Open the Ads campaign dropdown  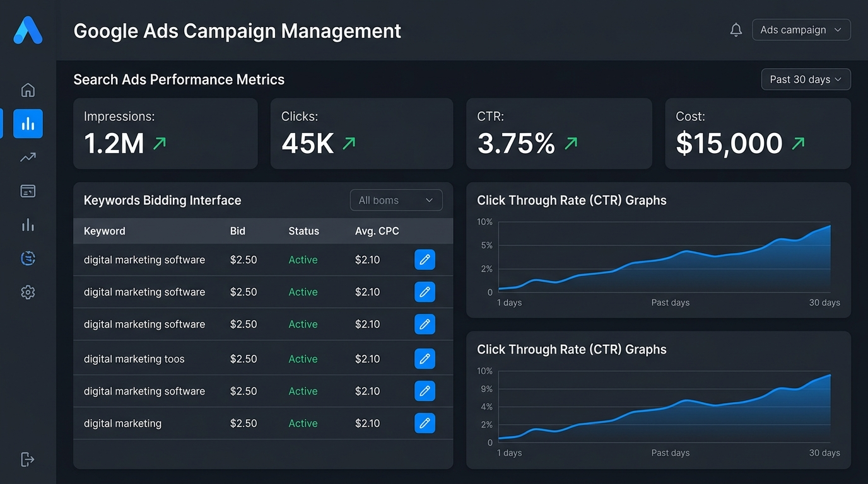pos(801,30)
